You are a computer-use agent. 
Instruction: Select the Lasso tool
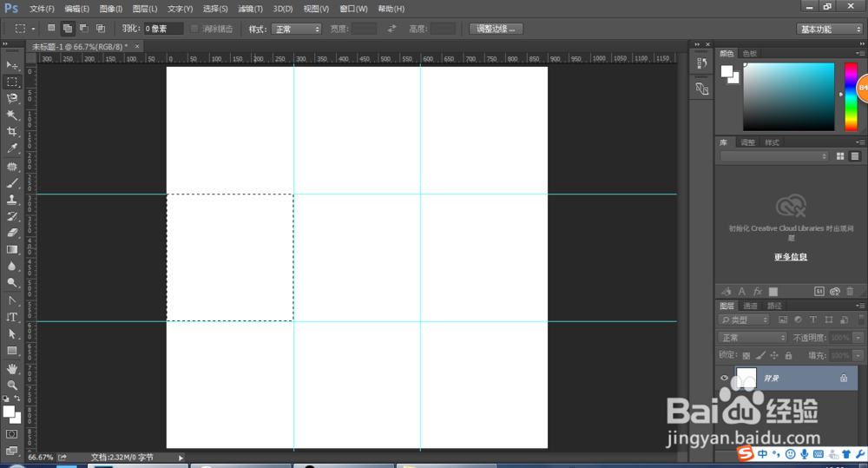[11, 99]
